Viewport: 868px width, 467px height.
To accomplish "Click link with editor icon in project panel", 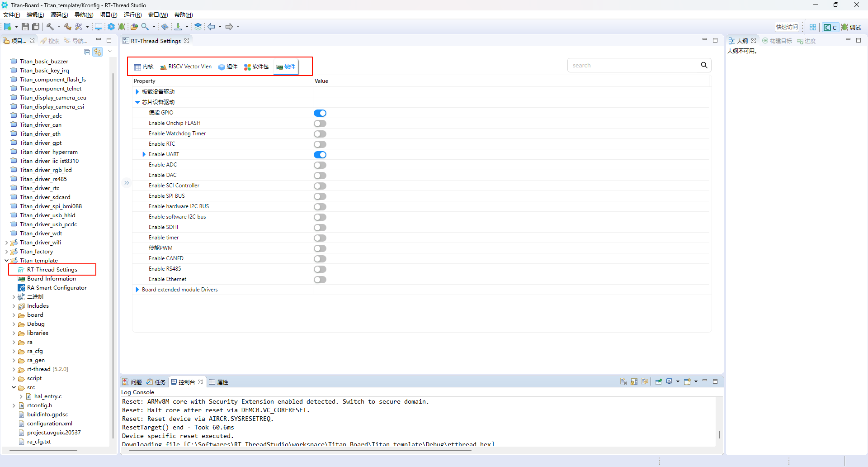I will (98, 52).
